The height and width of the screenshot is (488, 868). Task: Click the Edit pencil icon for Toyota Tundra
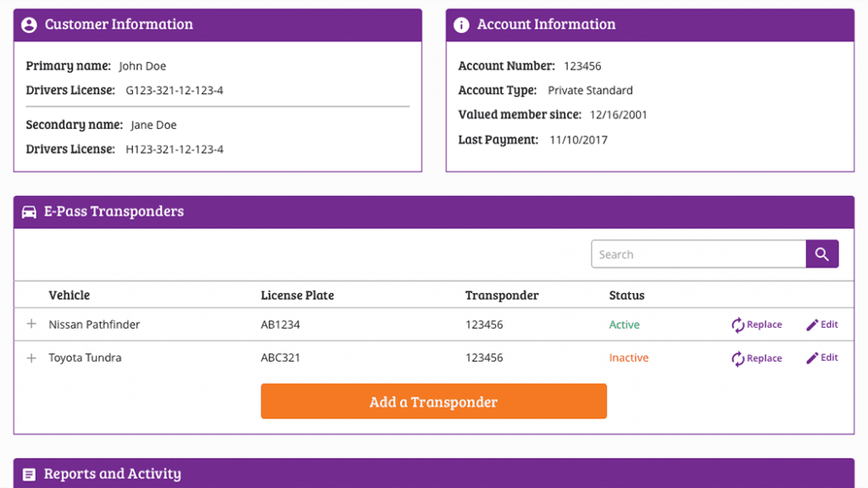(810, 358)
